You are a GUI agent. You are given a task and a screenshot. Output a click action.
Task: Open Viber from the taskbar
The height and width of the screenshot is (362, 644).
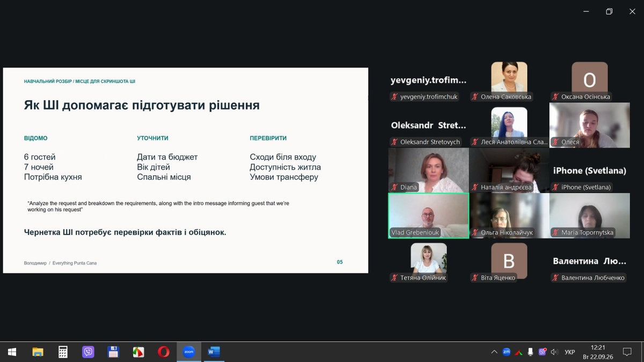(x=88, y=352)
